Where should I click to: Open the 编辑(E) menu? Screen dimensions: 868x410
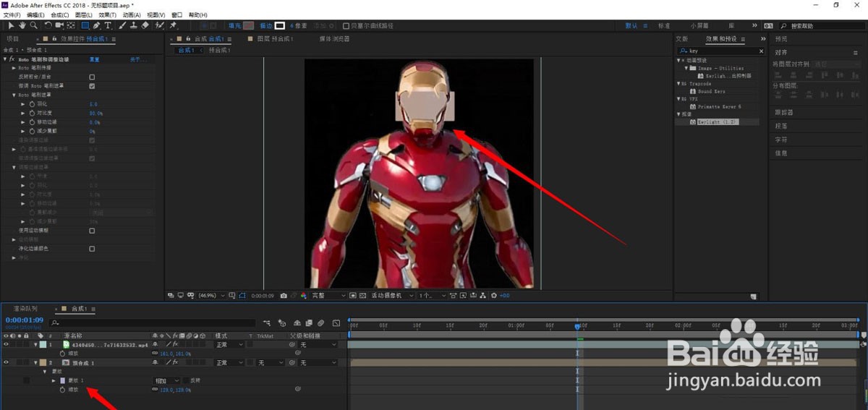(35, 14)
